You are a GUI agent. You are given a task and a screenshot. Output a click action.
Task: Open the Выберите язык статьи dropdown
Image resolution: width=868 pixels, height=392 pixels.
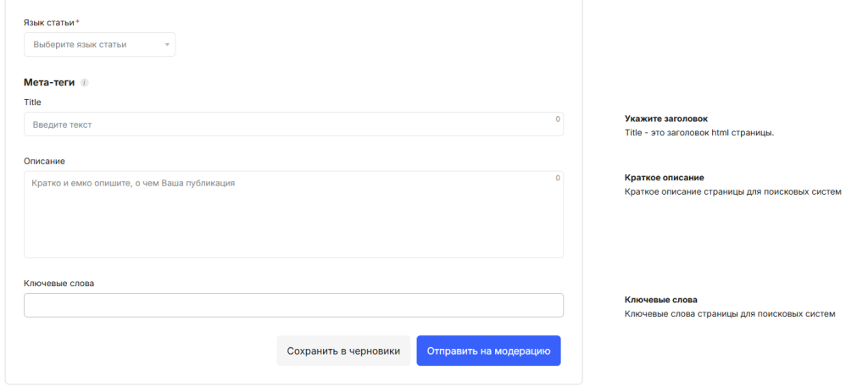[93, 44]
